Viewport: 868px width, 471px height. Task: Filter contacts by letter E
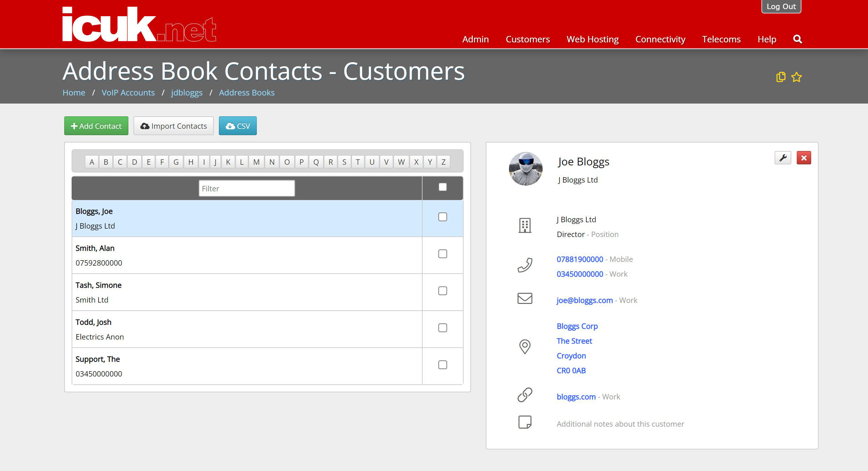pos(148,162)
